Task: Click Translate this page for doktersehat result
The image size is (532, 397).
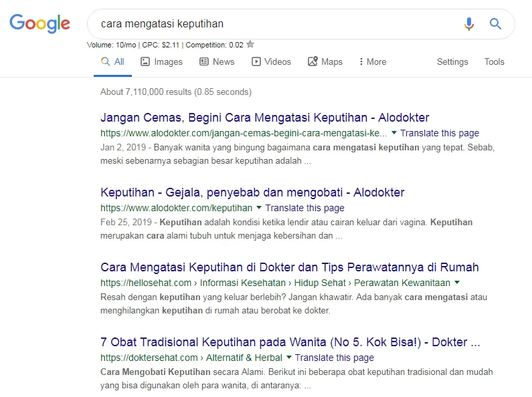Action: click(x=334, y=358)
